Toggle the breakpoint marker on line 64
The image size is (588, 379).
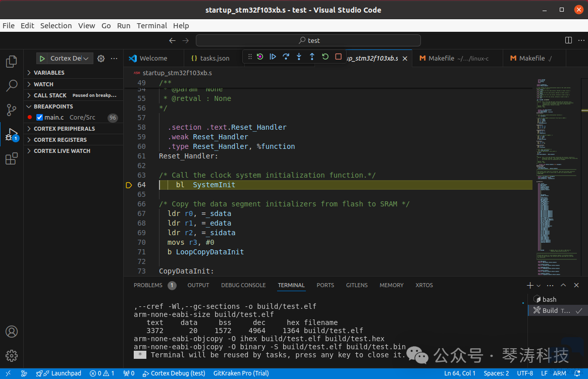click(x=129, y=185)
